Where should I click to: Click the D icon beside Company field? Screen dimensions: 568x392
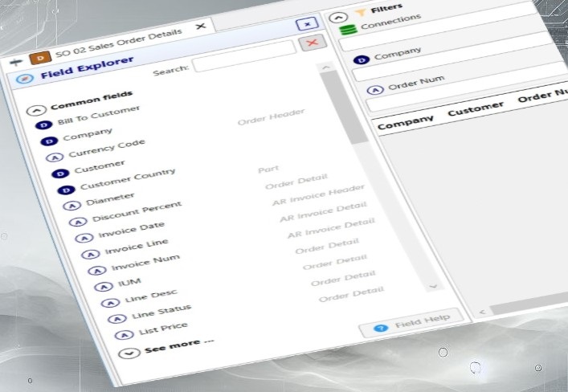(x=49, y=141)
